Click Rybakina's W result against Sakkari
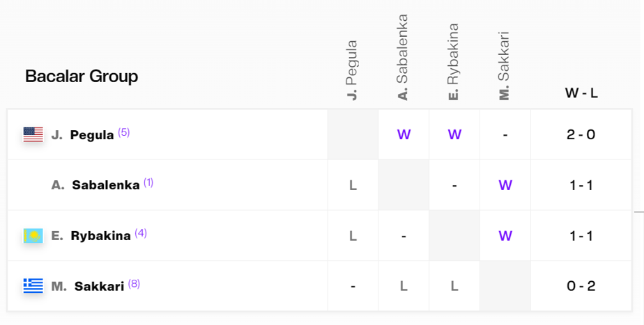 [x=505, y=235]
